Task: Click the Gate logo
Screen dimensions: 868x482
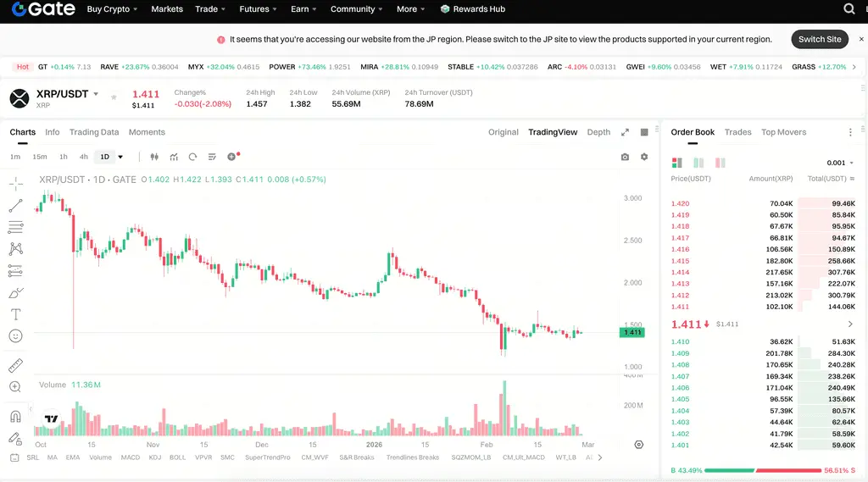Action: click(x=43, y=8)
